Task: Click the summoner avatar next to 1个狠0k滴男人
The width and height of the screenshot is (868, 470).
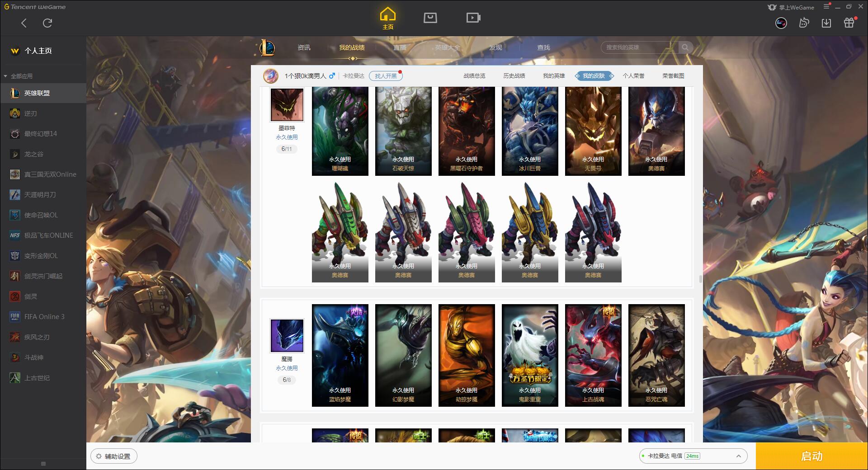Action: 271,76
